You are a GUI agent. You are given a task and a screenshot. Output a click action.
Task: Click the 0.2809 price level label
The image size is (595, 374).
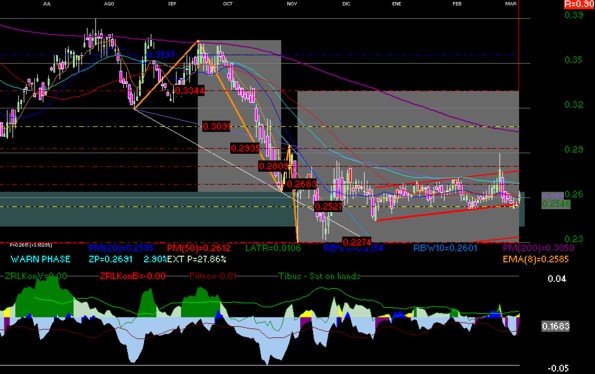273,166
